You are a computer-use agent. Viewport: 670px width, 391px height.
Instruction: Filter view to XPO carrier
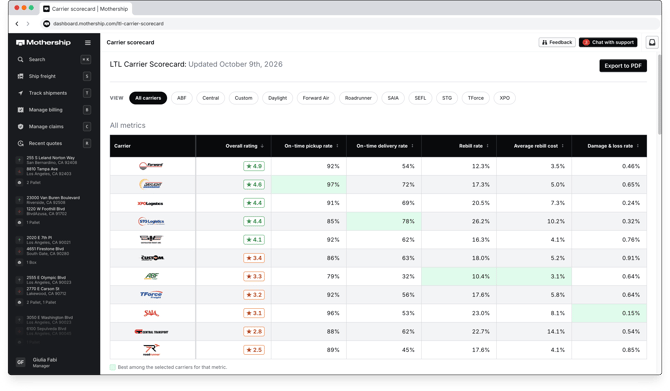505,98
